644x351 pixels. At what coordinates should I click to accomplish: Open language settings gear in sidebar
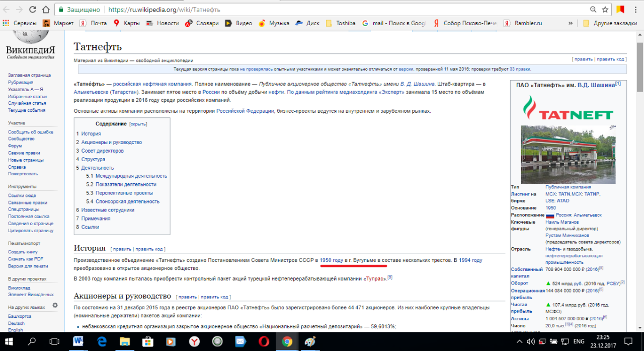coord(55,305)
